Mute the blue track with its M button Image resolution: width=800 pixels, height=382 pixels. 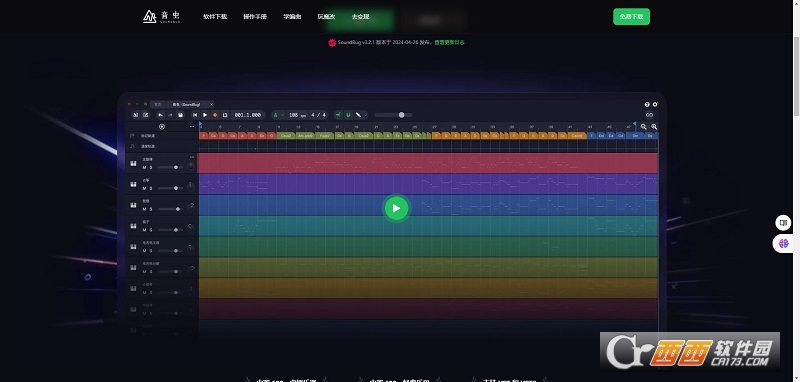144,209
